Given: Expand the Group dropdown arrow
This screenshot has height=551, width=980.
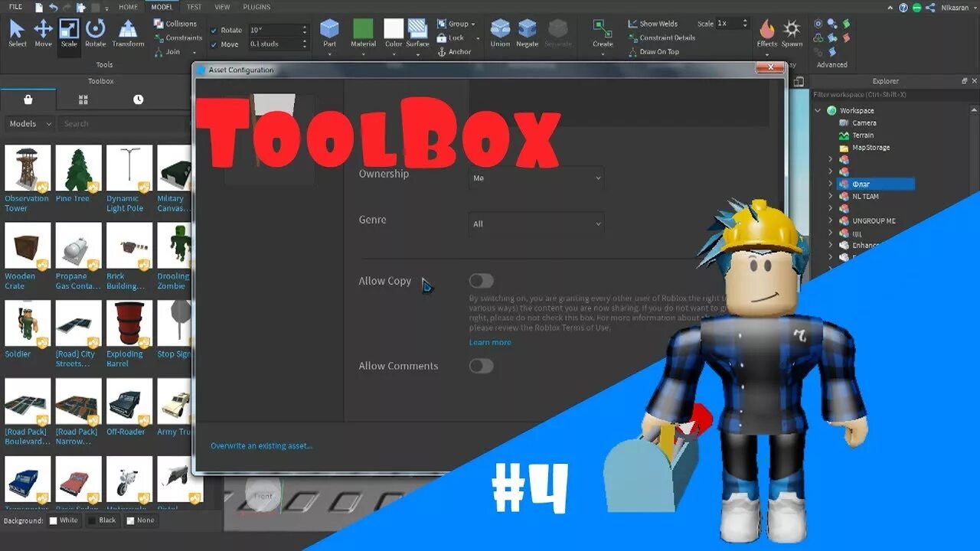Looking at the screenshot, I should point(473,24).
